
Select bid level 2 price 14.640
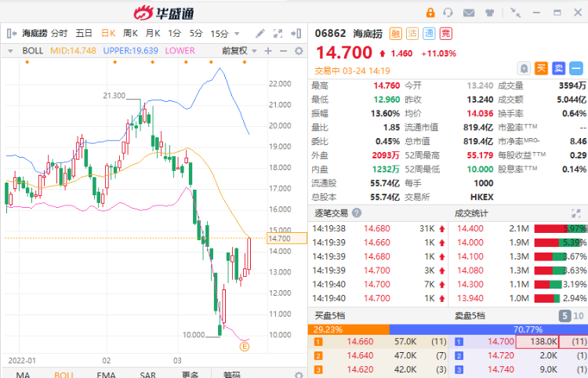pyautogui.click(x=360, y=355)
